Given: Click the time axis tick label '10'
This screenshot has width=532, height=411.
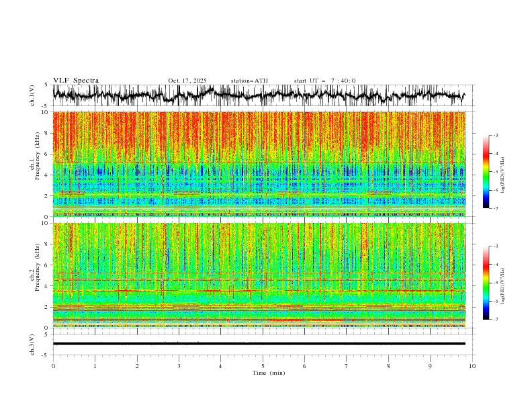Looking at the screenshot, I should click(472, 366).
